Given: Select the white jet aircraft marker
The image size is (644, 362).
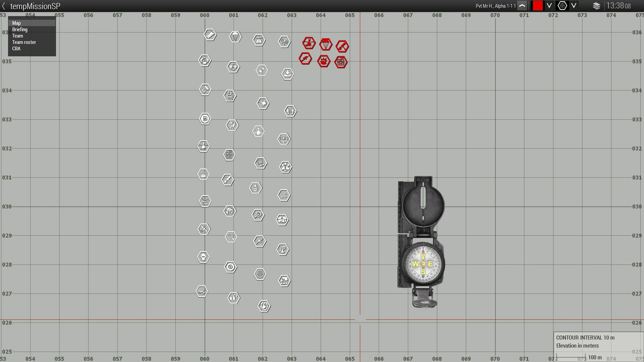Looking at the screenshot, I should [263, 103].
